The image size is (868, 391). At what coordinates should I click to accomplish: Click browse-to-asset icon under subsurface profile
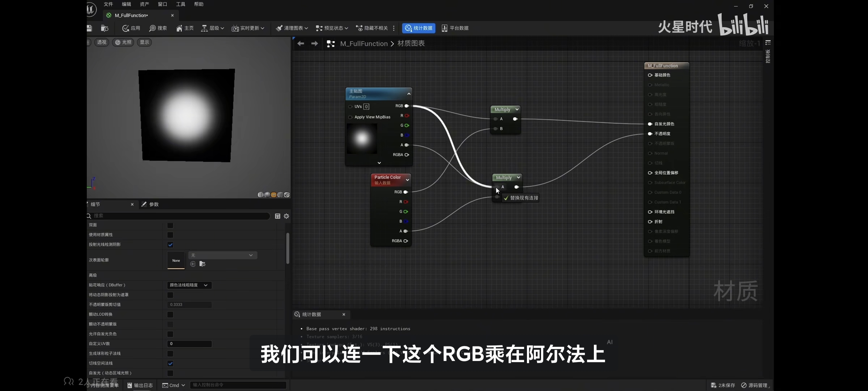click(x=203, y=264)
